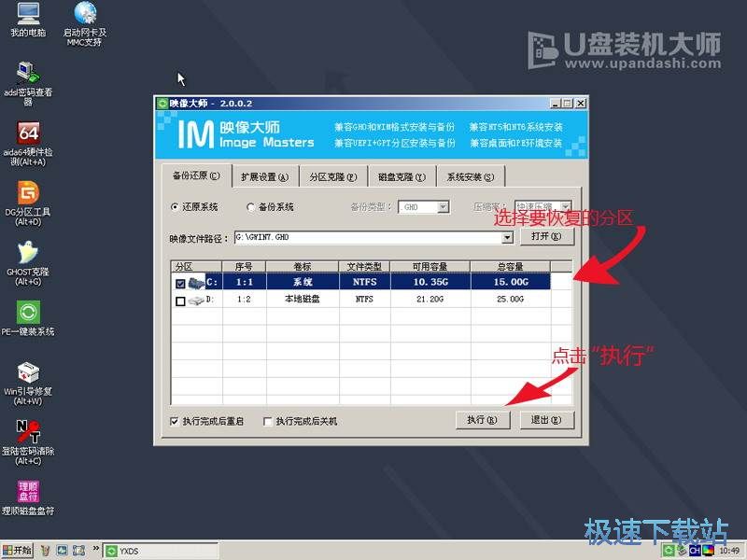Image resolution: width=747 pixels, height=560 pixels.
Task: Launch aida64硬件检测 desktop icon
Action: click(28, 143)
